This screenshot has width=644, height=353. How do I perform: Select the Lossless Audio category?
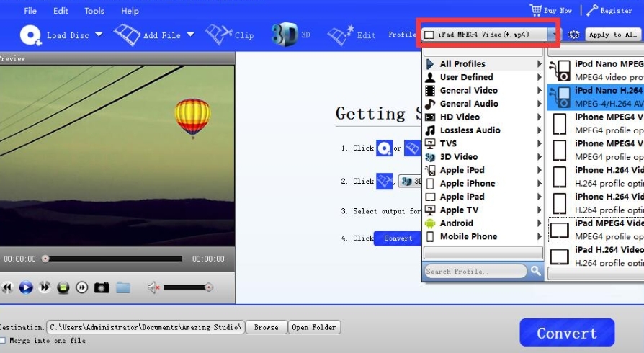(483, 130)
